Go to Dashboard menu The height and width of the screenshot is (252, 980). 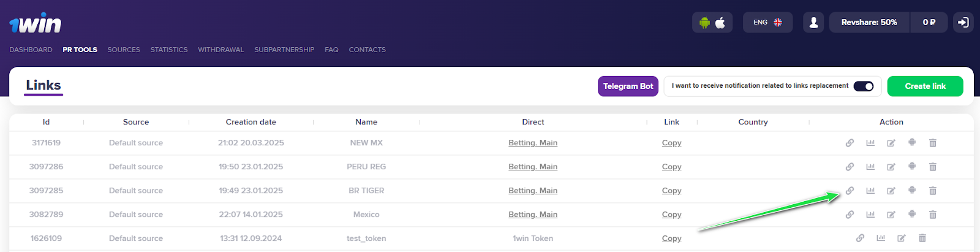click(x=31, y=50)
